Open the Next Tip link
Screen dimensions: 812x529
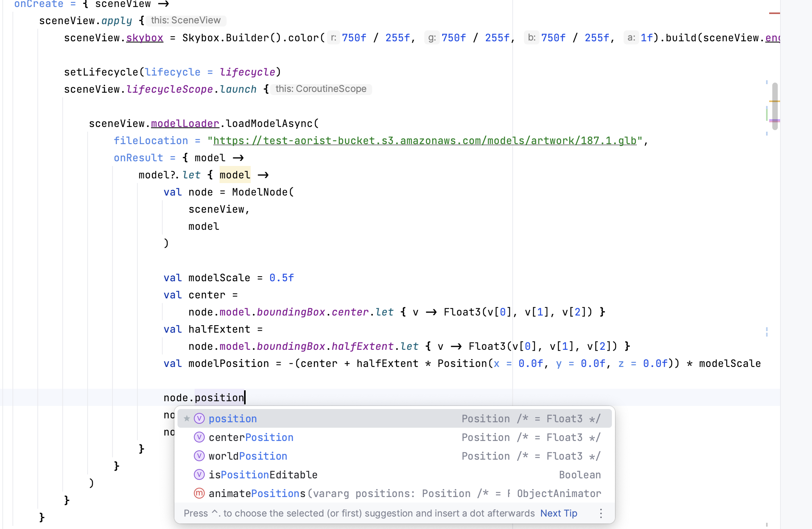(x=558, y=513)
